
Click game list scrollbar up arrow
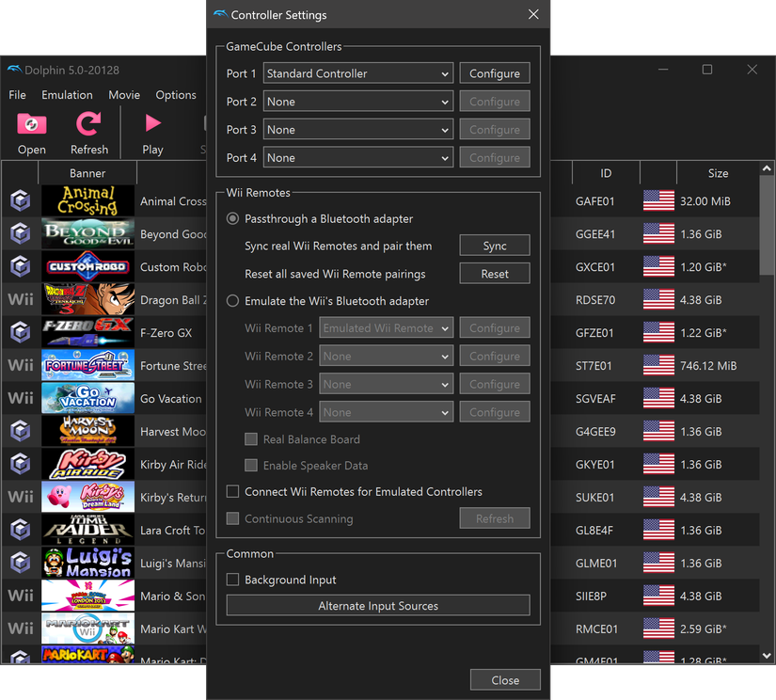tap(768, 168)
